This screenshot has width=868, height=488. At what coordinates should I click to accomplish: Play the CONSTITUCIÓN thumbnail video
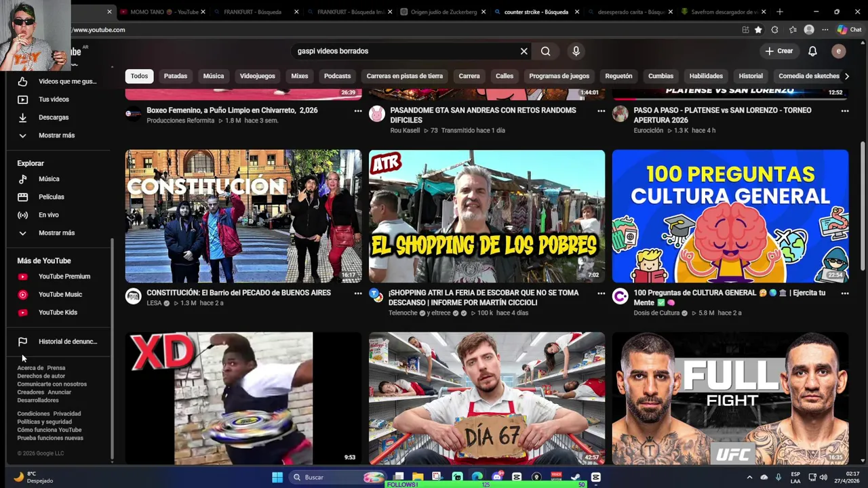(243, 216)
